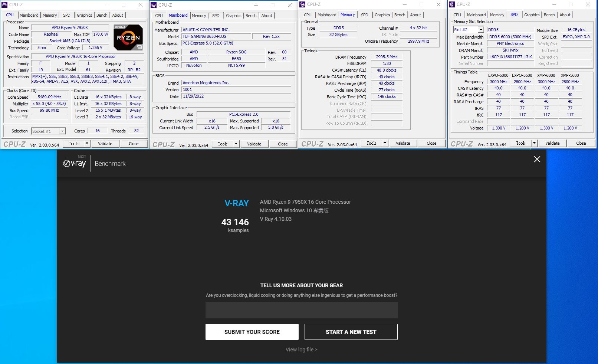This screenshot has height=364, width=598.
Task: Open the View log file link
Action: (301, 350)
